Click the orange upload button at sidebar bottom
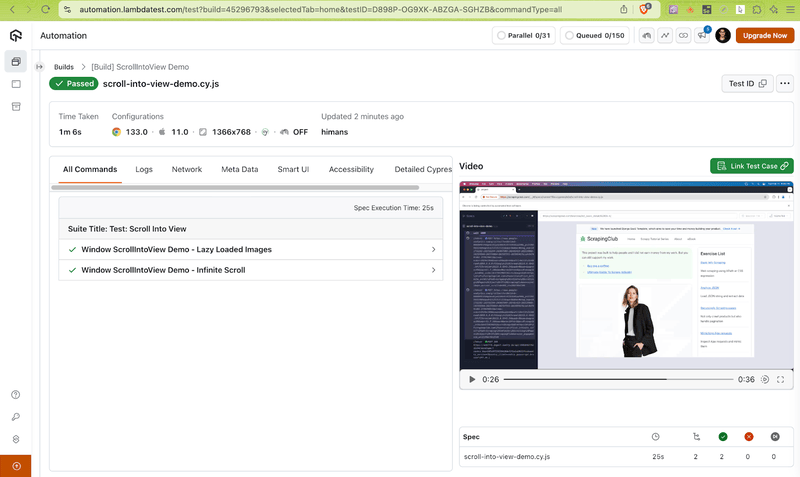The height and width of the screenshot is (477, 800). coord(16,466)
